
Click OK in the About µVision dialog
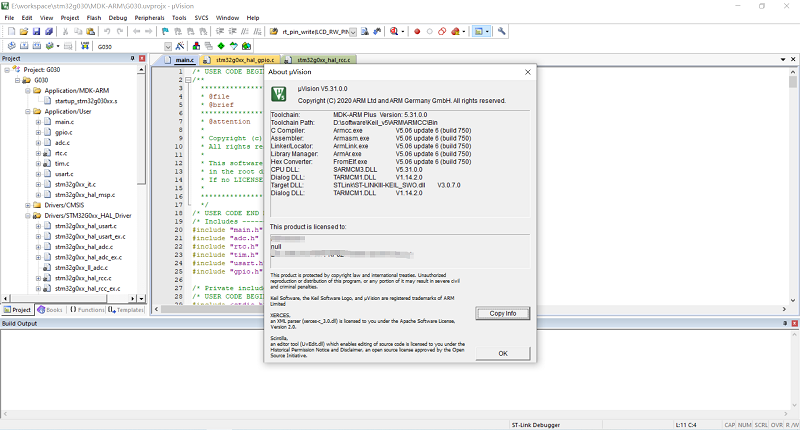point(503,353)
